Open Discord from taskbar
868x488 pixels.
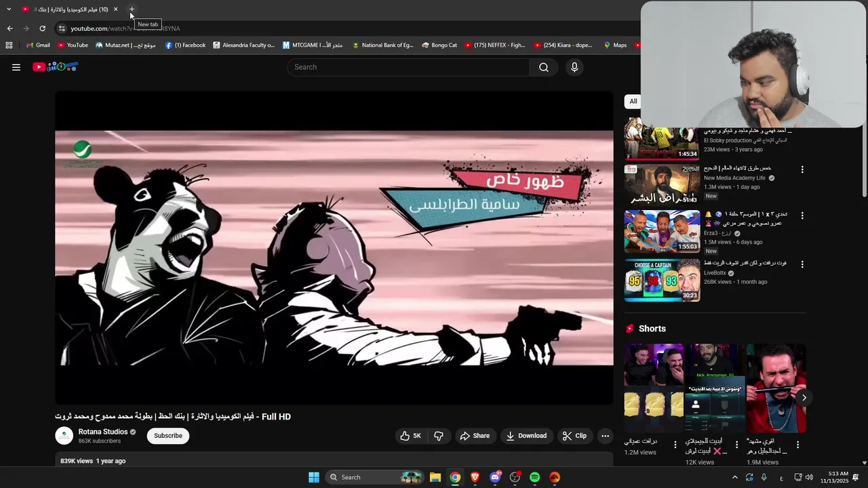point(495,477)
